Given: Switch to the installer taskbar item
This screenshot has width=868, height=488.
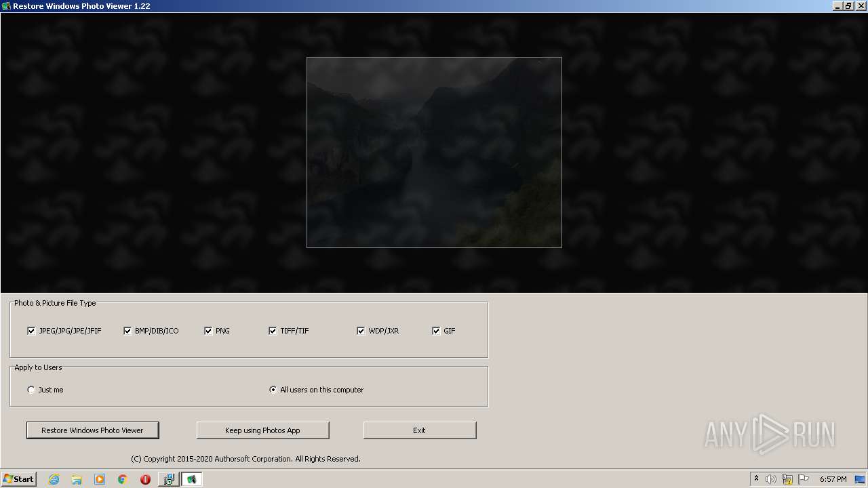Looking at the screenshot, I should tap(168, 479).
